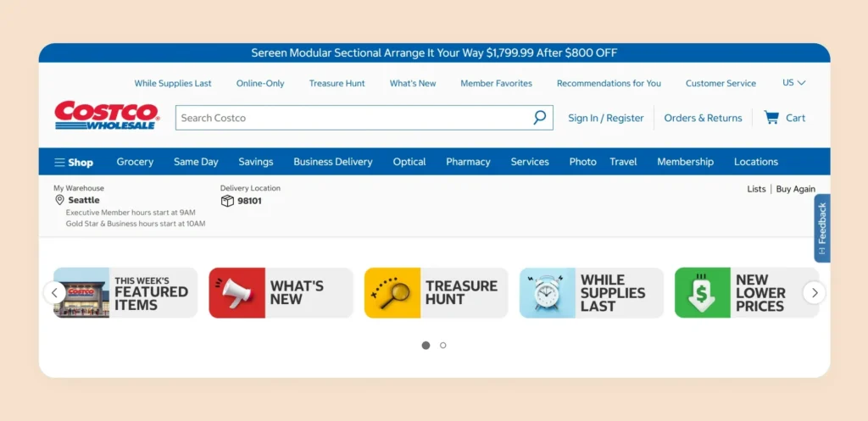Click the hamburger Shop menu icon

59,162
